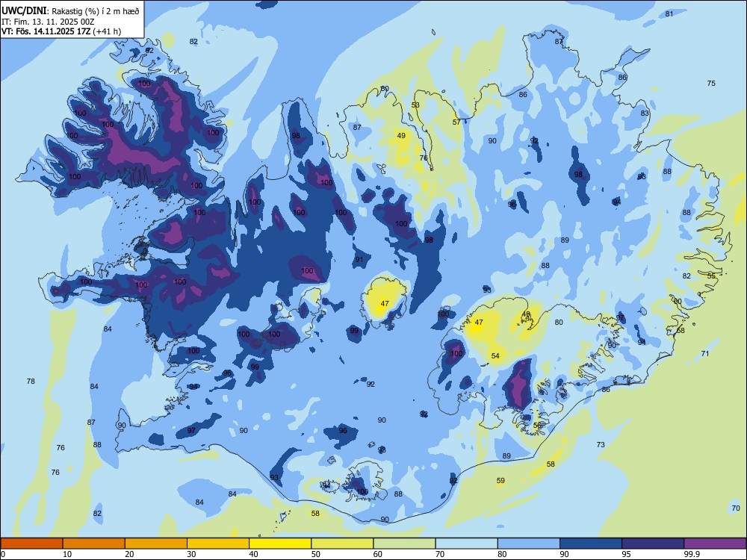Click the humidity value '70' at the map edge

(x=736, y=508)
